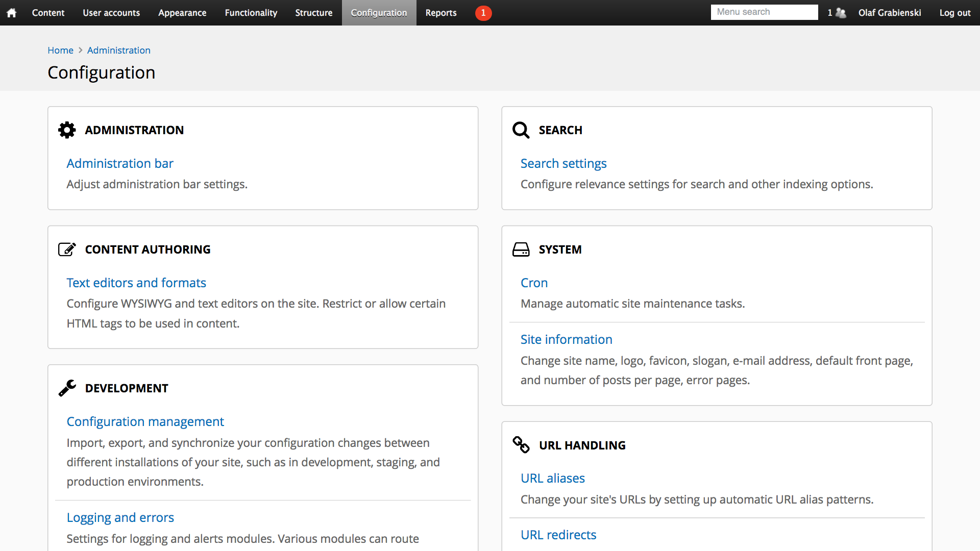
Task: Click the Home breadcrumb link
Action: point(60,50)
